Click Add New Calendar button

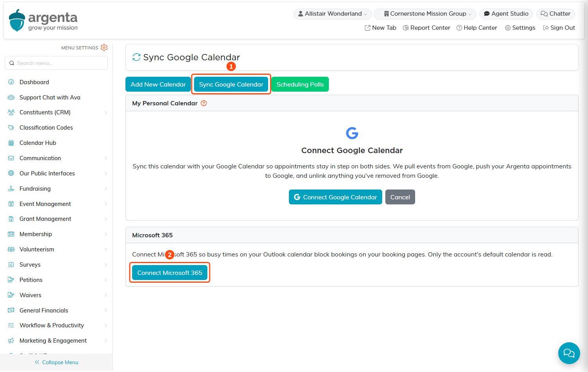pyautogui.click(x=158, y=84)
